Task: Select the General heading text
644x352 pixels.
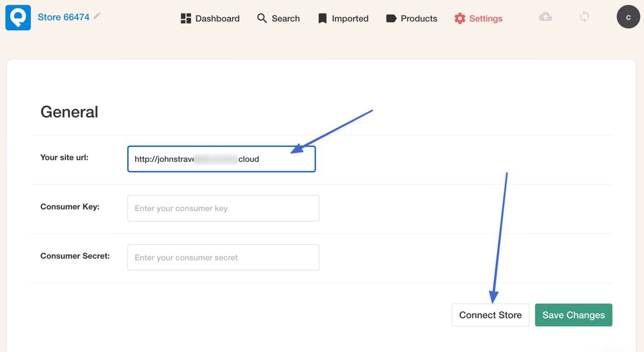Action: tap(69, 112)
